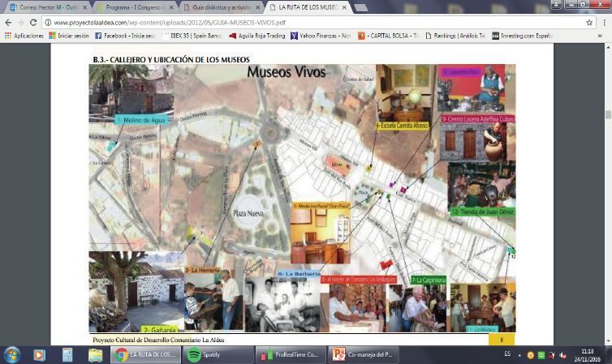Image resolution: width=612 pixels, height=364 pixels.
Task: Bookmark this page with the star icon
Action: [x=589, y=23]
